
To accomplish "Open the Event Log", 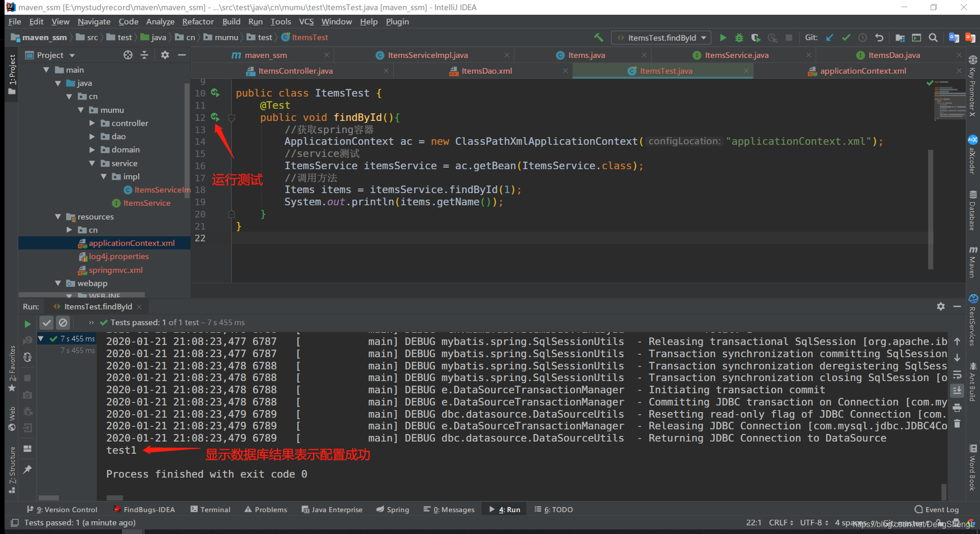I will click(x=936, y=509).
